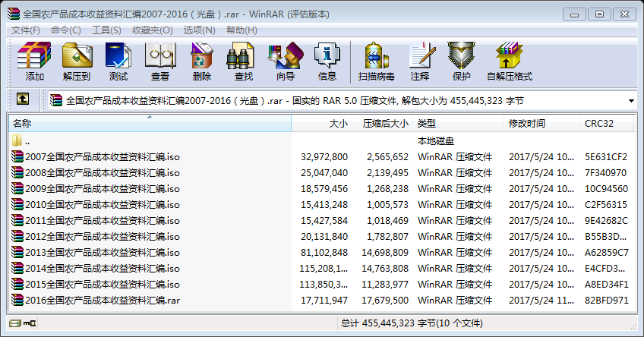Open the 查看 (View) toolbar icon
Screen dimensions: 644x337
point(160,55)
